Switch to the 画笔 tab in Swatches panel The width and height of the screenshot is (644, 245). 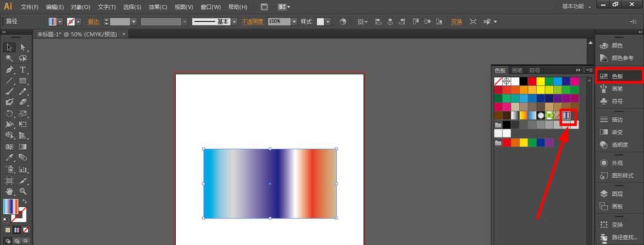click(518, 70)
